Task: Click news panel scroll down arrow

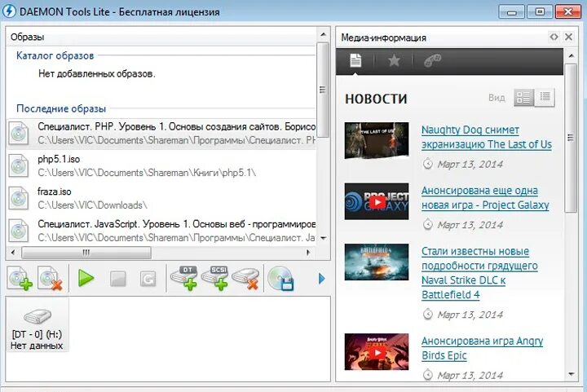Action: click(571, 374)
